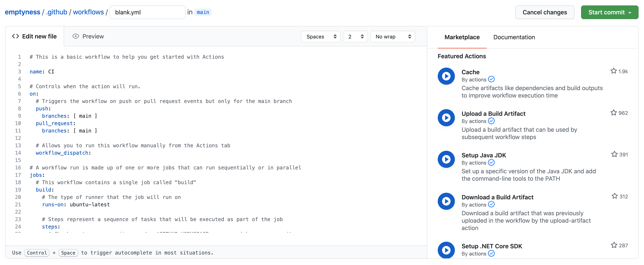The height and width of the screenshot is (265, 644).
Task: Click the verified badge next to Setup Java JDK author
Action: pyautogui.click(x=492, y=162)
